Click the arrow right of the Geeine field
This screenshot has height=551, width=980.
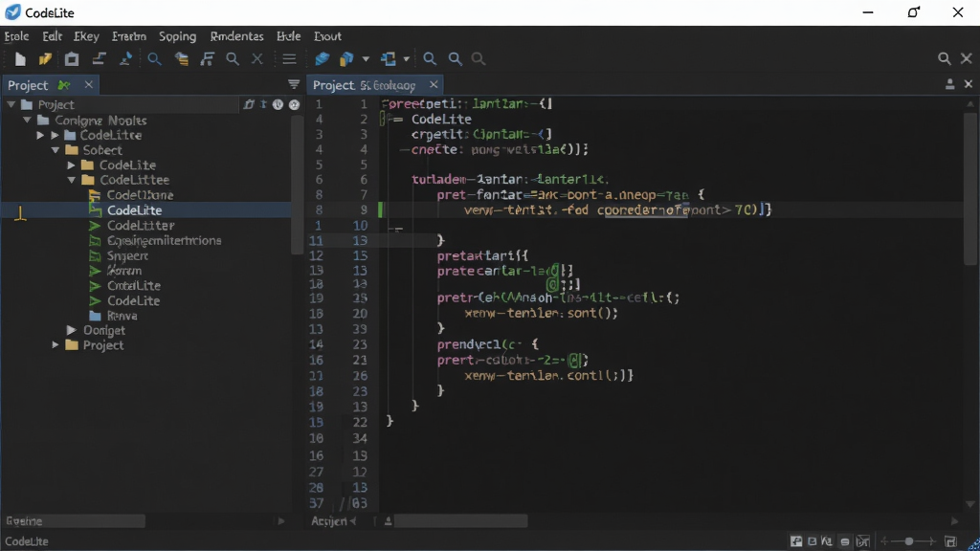point(281,521)
